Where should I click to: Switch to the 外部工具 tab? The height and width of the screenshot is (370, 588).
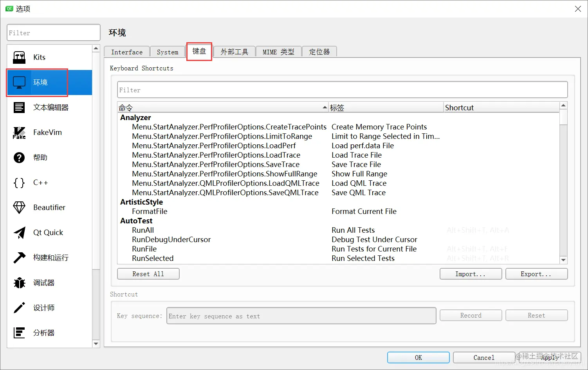[x=234, y=52]
